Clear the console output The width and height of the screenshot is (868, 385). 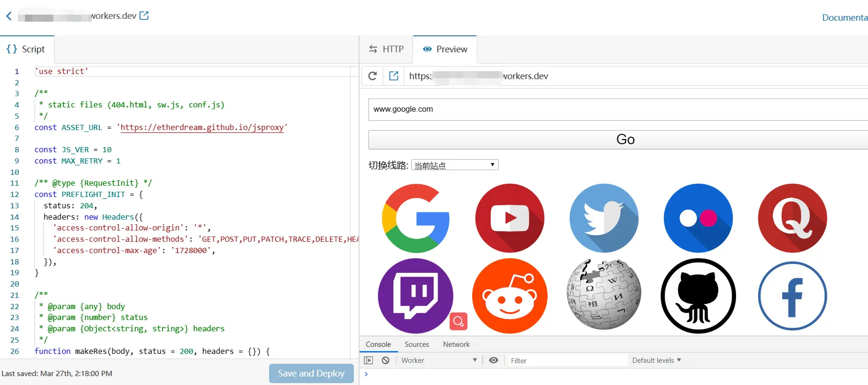pyautogui.click(x=385, y=360)
